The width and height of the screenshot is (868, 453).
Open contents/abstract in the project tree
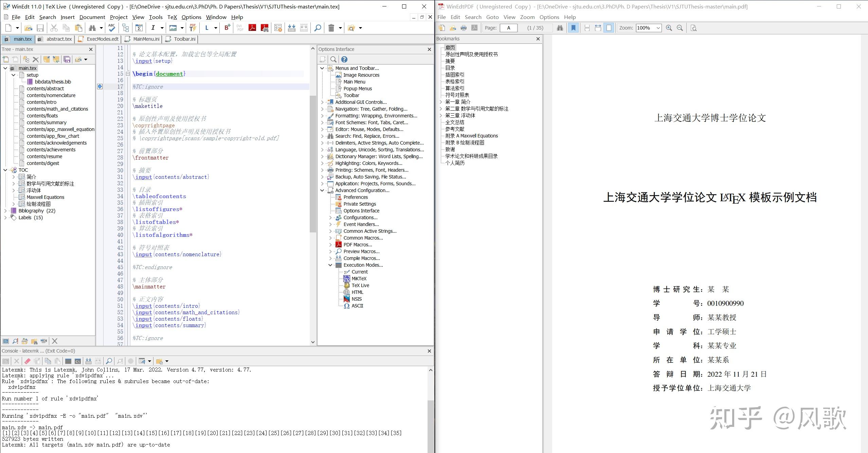[45, 89]
